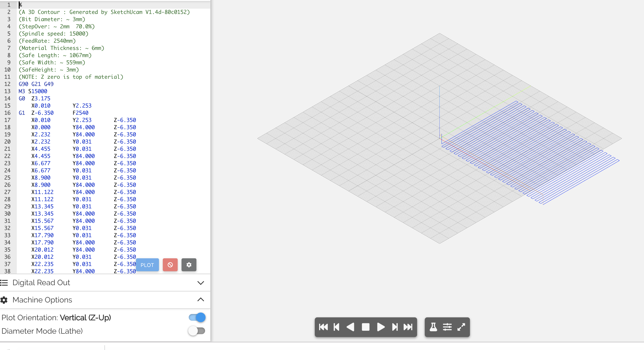
Task: Click the Digital Read Out list icon
Action: pyautogui.click(x=4, y=283)
